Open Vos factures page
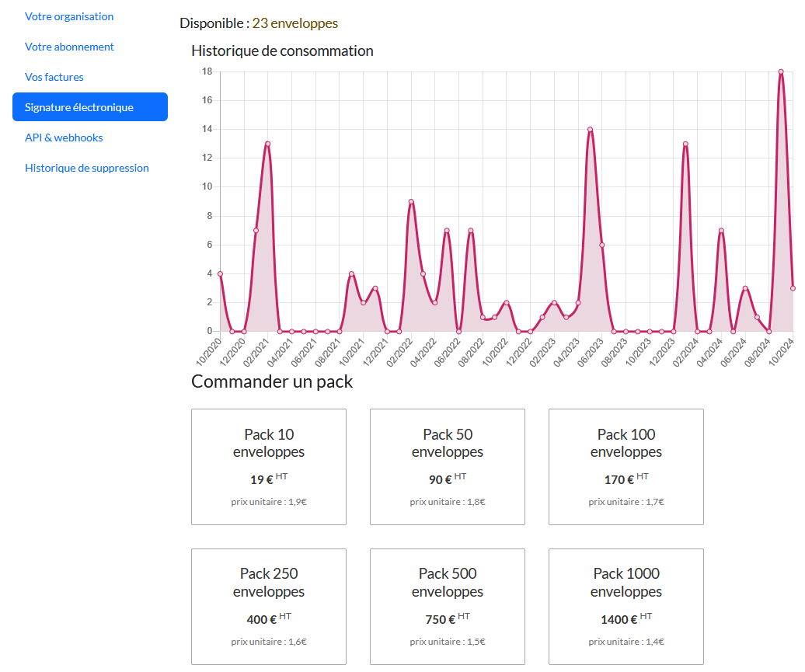This screenshot has height=672, width=805. point(54,77)
